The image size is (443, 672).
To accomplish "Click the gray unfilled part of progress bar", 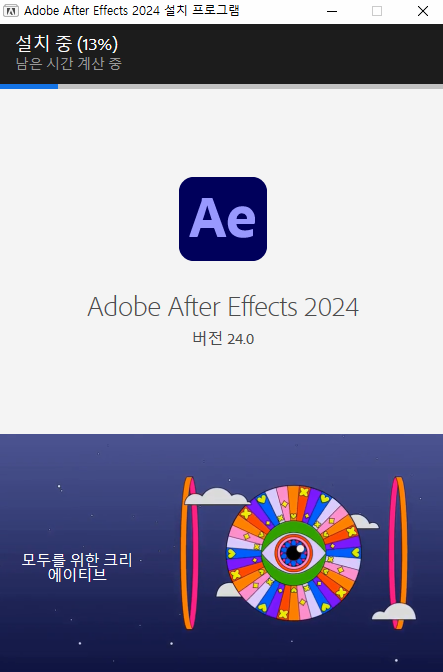I will click(251, 87).
